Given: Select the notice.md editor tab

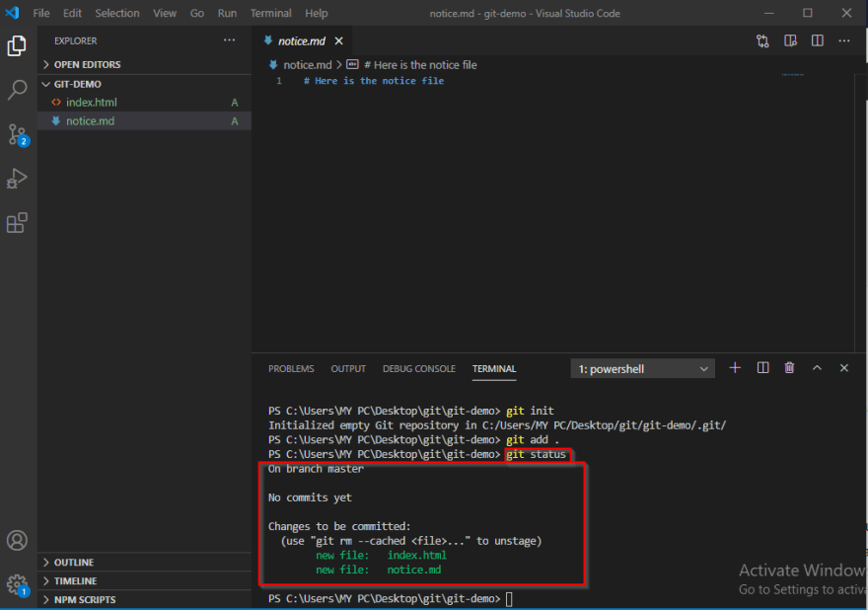Looking at the screenshot, I should (302, 41).
